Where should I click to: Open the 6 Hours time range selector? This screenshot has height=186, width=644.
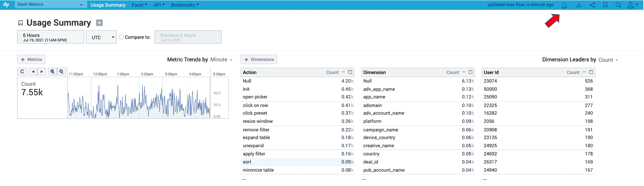[x=51, y=37]
